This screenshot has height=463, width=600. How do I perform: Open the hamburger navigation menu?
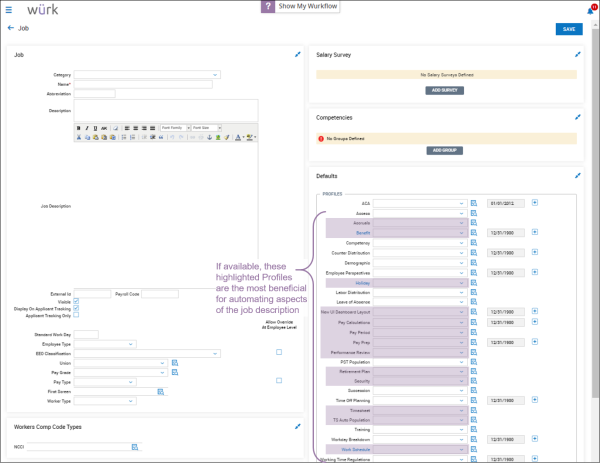[x=9, y=10]
